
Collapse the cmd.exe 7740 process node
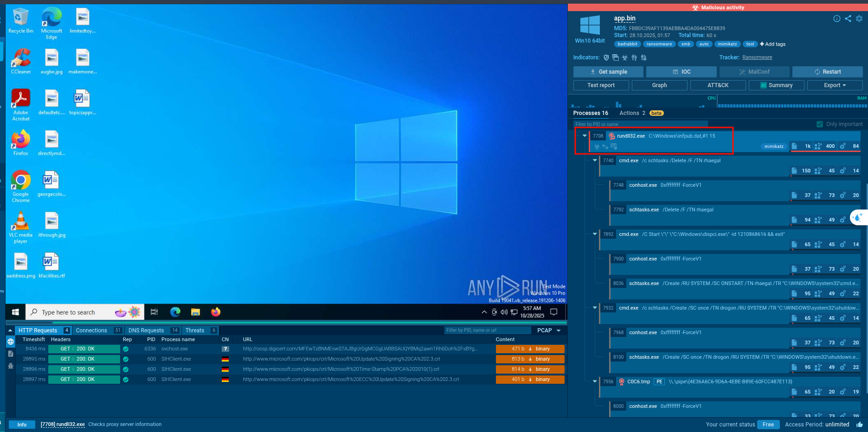coord(595,161)
